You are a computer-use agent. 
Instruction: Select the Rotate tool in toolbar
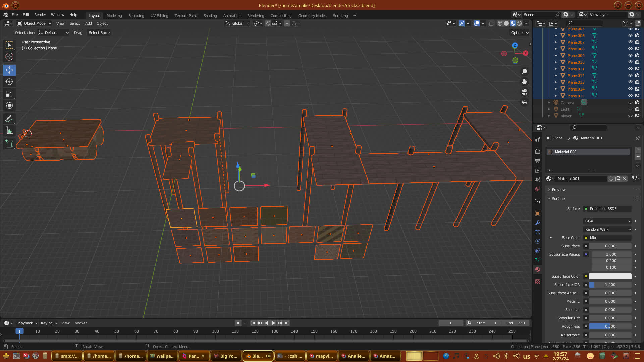click(x=9, y=82)
